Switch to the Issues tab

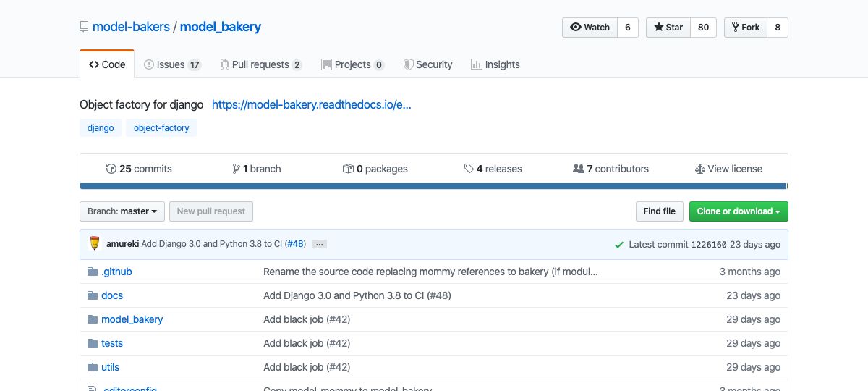click(172, 64)
